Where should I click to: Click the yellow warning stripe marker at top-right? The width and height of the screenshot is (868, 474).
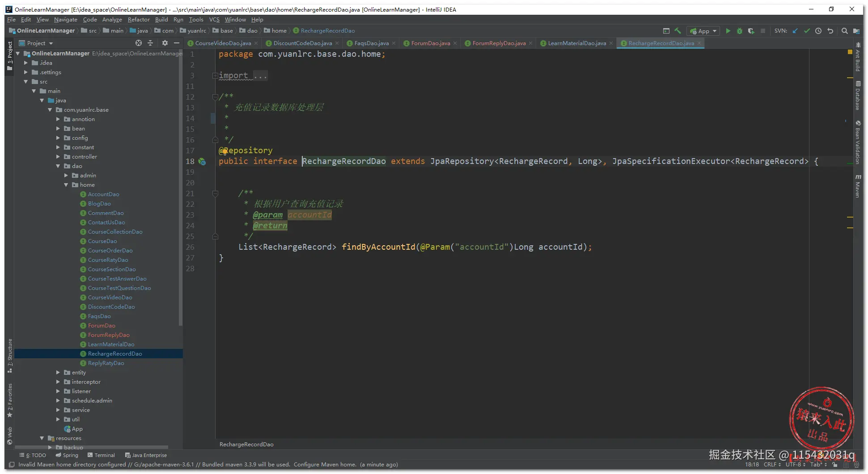[850, 52]
